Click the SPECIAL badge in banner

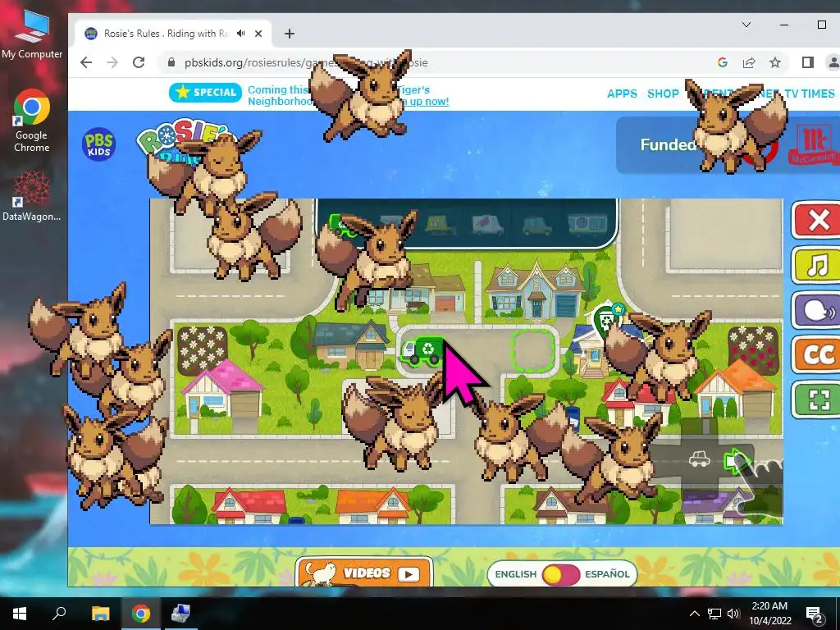coord(206,93)
